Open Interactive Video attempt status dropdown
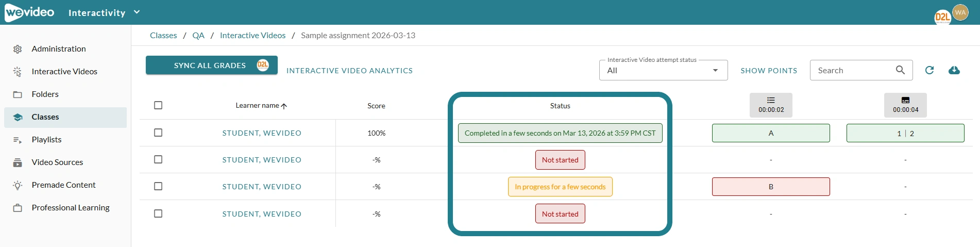 pyautogui.click(x=663, y=71)
